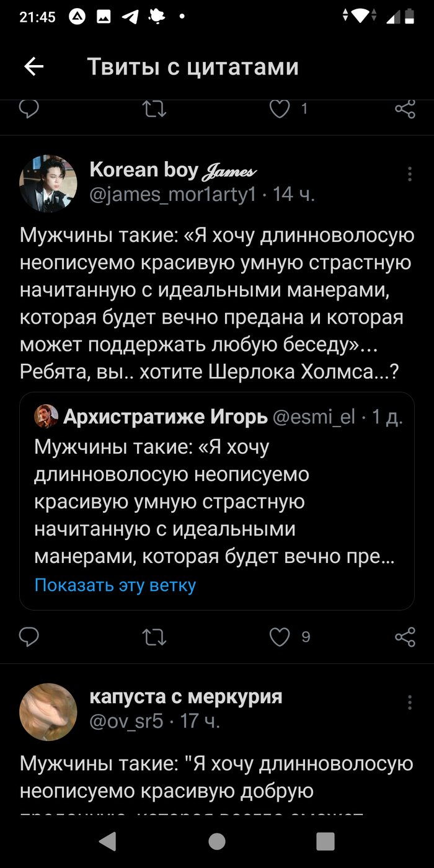Reply to the partially visible top tweet

(29, 109)
